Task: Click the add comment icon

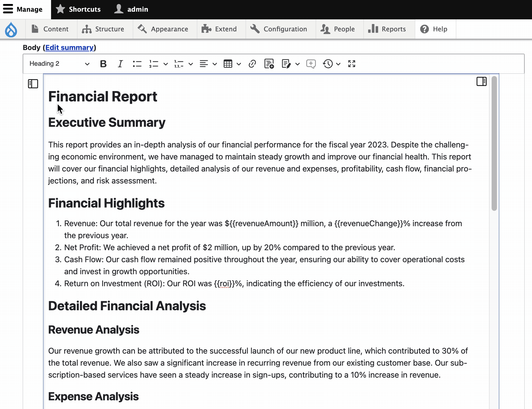Action: (311, 64)
